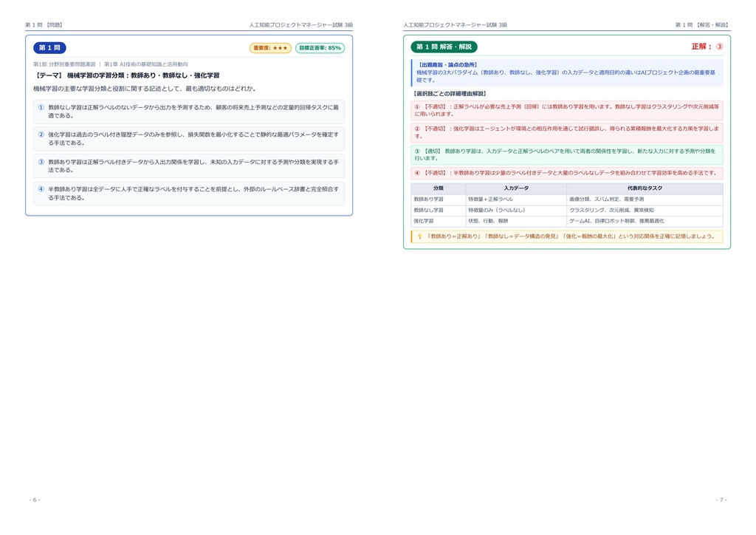Click the 【選択肢ごとの詳細理由解説】 heading

click(x=450, y=94)
